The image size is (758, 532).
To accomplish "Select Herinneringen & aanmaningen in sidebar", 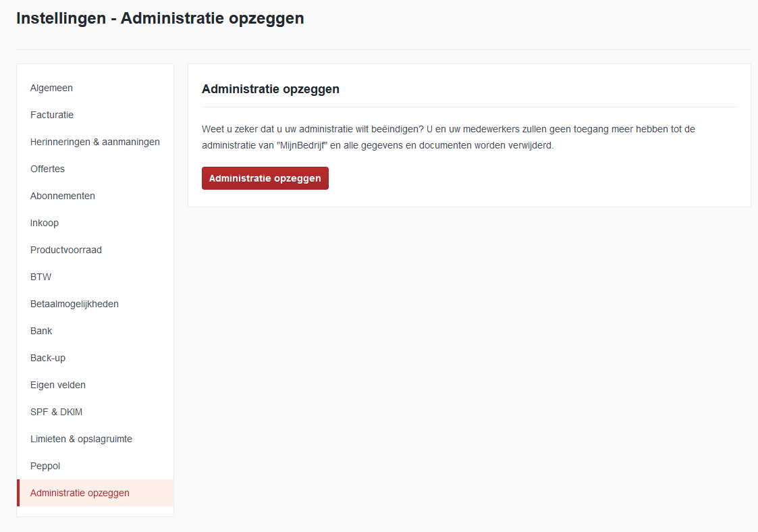I will 94,142.
